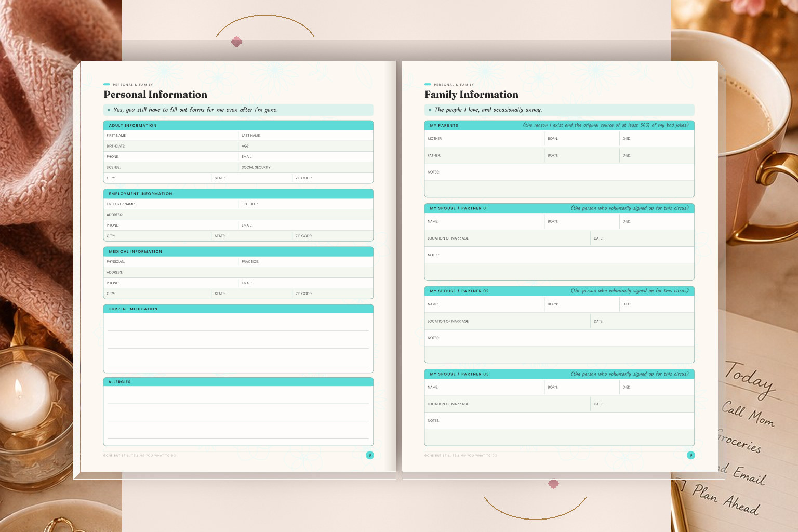
Task: Click the PHONE field under Employment Information
Action: 171,225
